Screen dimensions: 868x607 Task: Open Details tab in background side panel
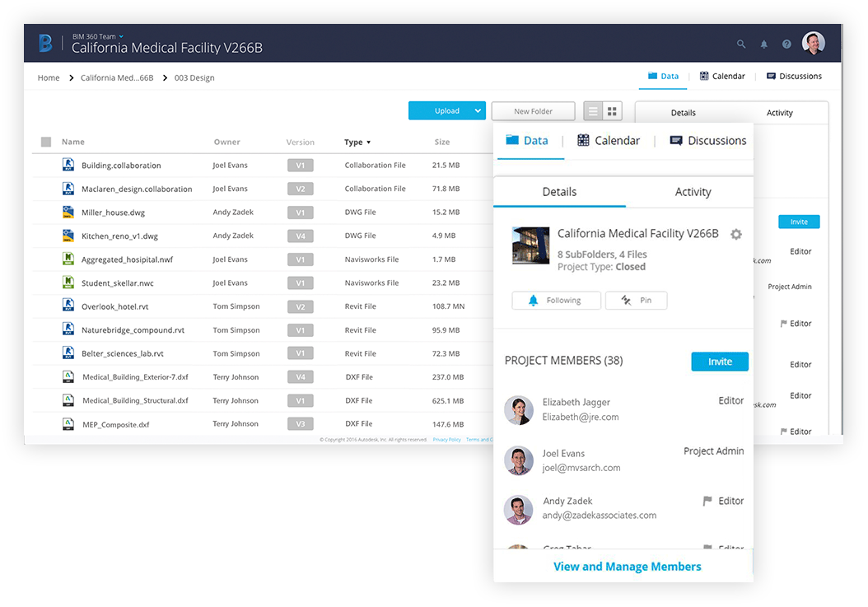coord(683,113)
